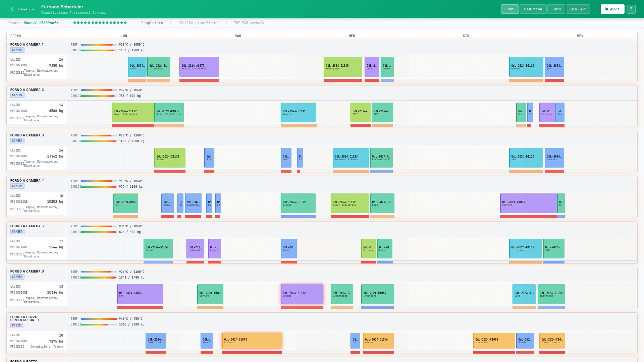Click the Avvia solver button

[x=612, y=9]
